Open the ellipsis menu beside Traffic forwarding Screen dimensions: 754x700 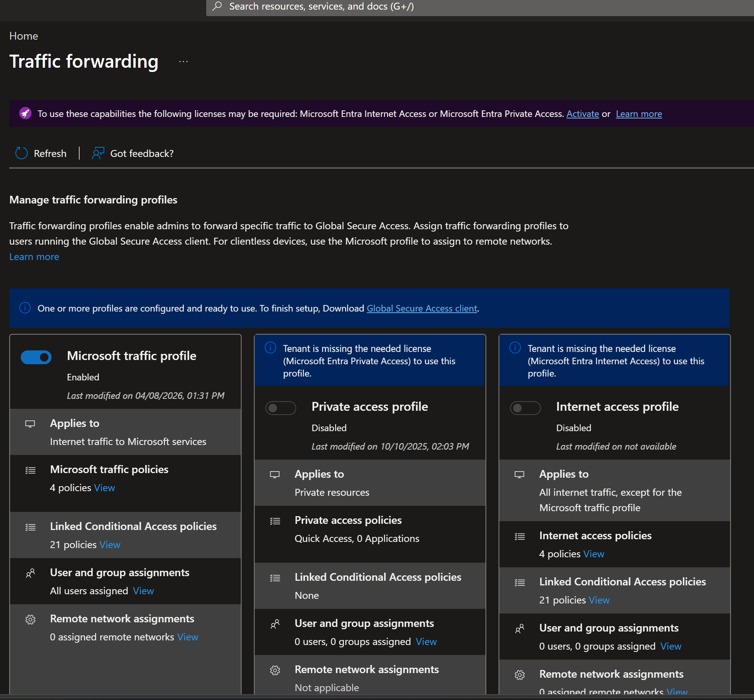coord(183,62)
